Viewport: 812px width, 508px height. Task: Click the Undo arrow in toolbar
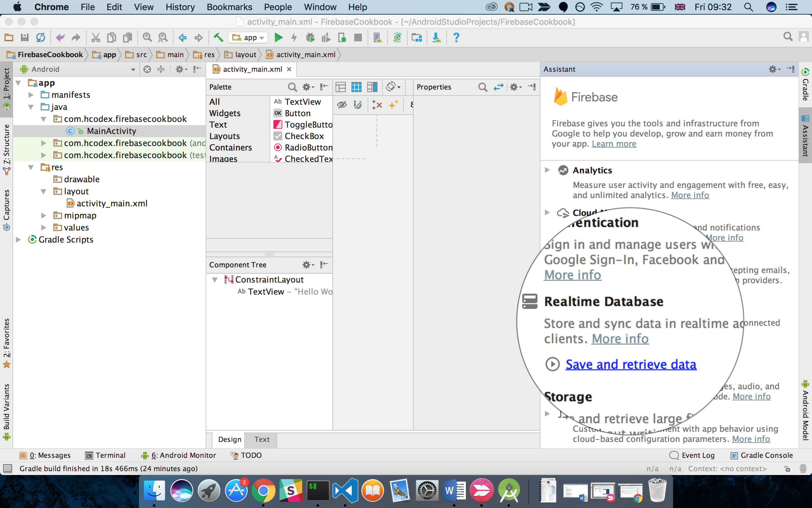60,37
